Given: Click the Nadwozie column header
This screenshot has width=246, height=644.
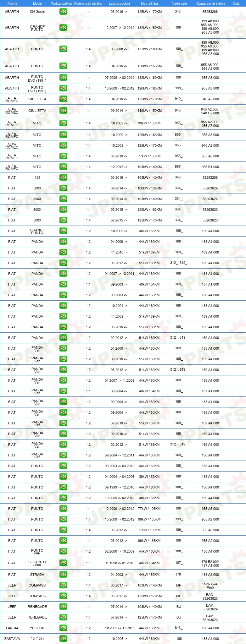Looking at the screenshot, I should click(x=179, y=3).
